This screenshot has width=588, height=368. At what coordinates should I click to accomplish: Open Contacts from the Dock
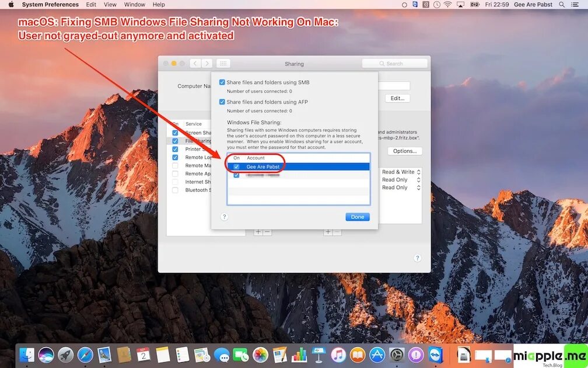click(x=124, y=355)
